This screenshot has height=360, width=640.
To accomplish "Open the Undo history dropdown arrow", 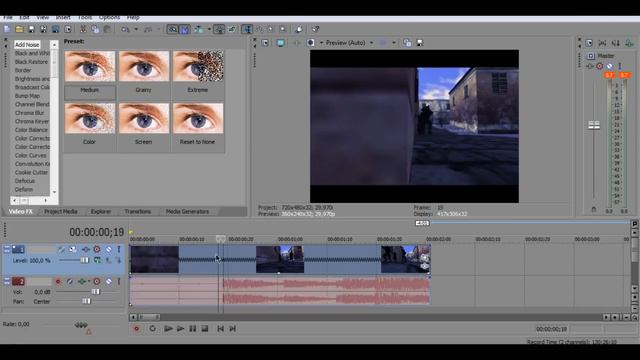I will [x=136, y=29].
